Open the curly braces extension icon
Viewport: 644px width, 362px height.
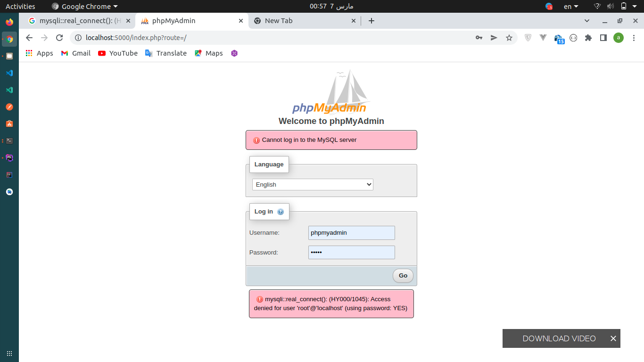(x=573, y=38)
